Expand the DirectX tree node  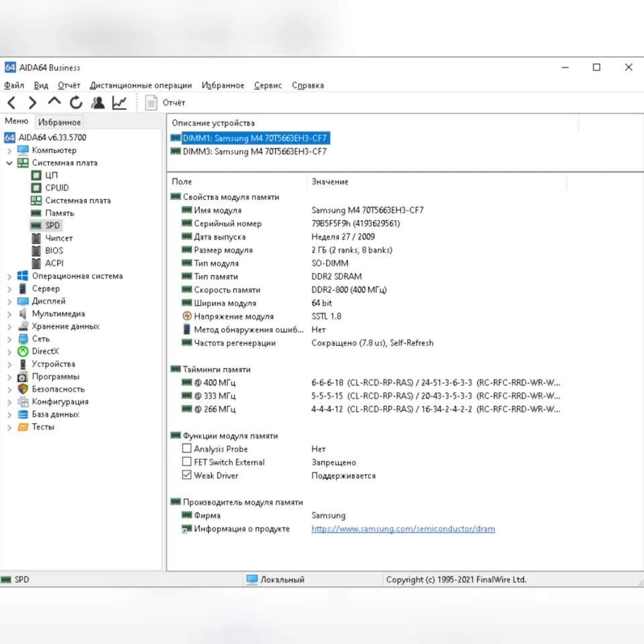coord(9,352)
